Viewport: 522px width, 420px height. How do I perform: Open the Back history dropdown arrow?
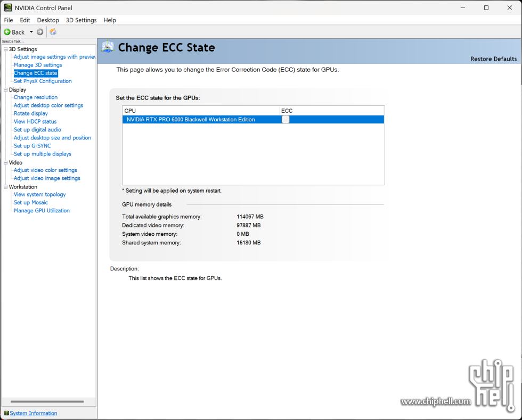click(31, 32)
